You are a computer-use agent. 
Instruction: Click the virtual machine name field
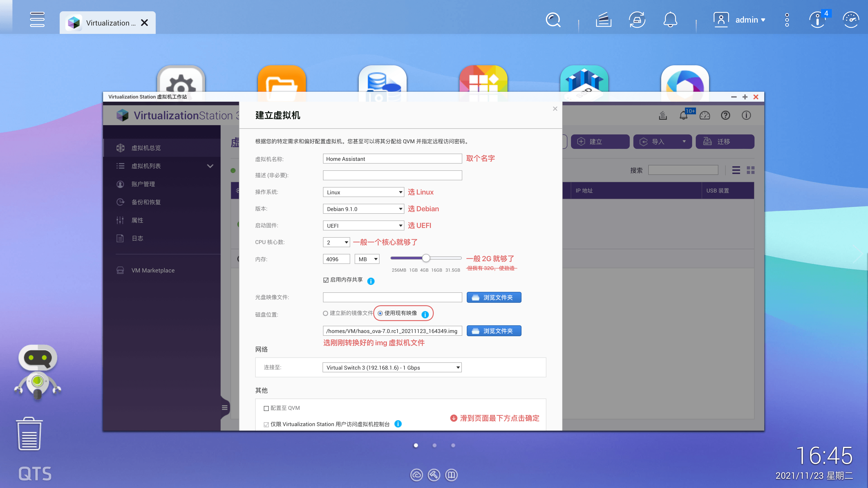click(x=392, y=159)
